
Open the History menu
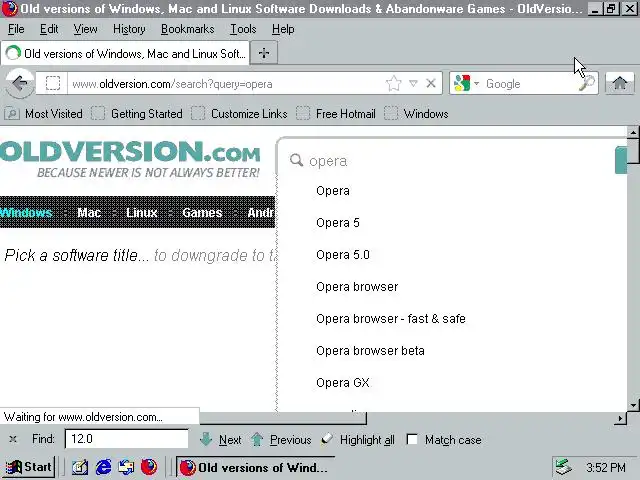(x=129, y=29)
